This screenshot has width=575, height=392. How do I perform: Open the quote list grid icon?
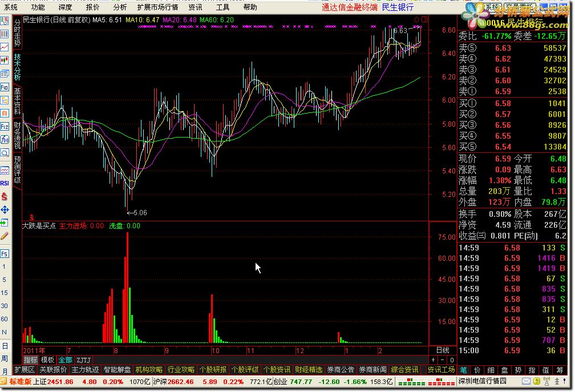pos(5,34)
